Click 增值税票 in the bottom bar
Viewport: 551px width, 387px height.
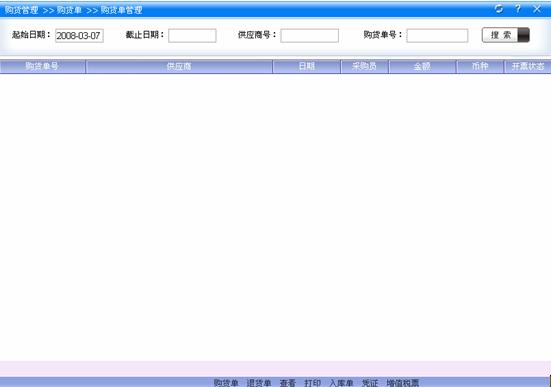point(403,383)
